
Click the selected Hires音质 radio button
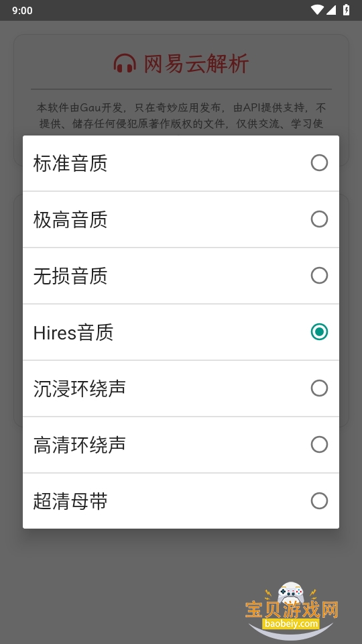coord(319,332)
